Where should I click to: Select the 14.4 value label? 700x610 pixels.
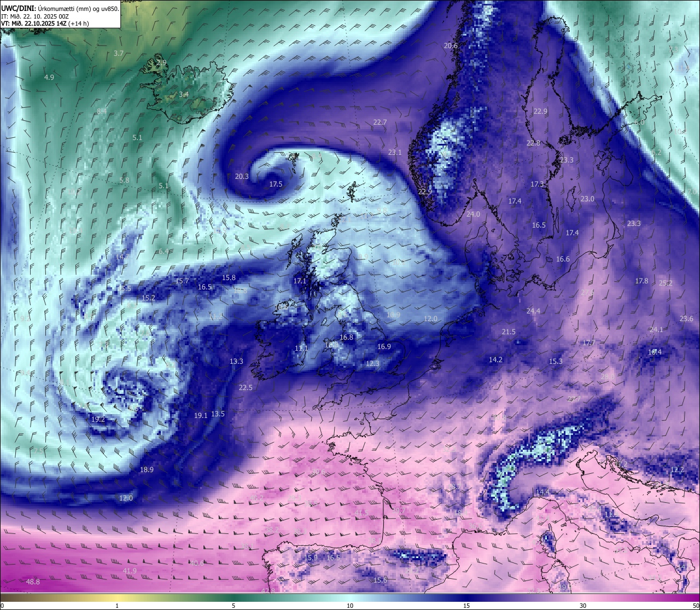pos(541,492)
